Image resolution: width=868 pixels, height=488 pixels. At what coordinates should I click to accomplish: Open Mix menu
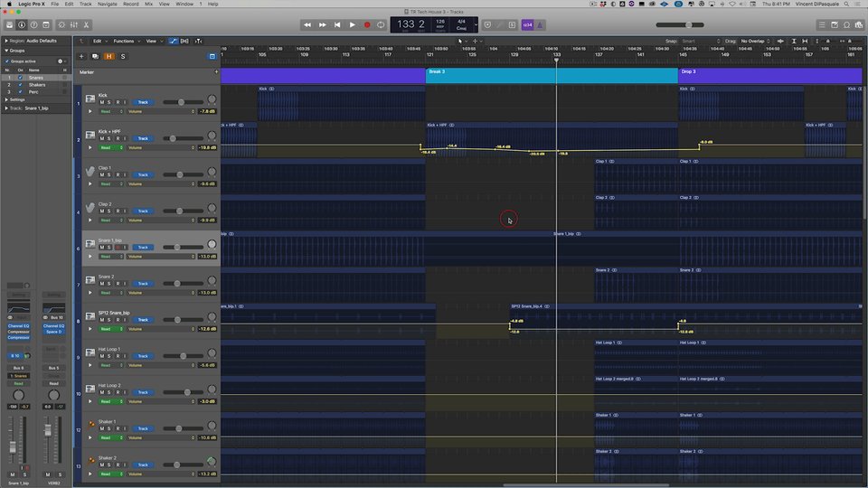pyautogui.click(x=148, y=4)
